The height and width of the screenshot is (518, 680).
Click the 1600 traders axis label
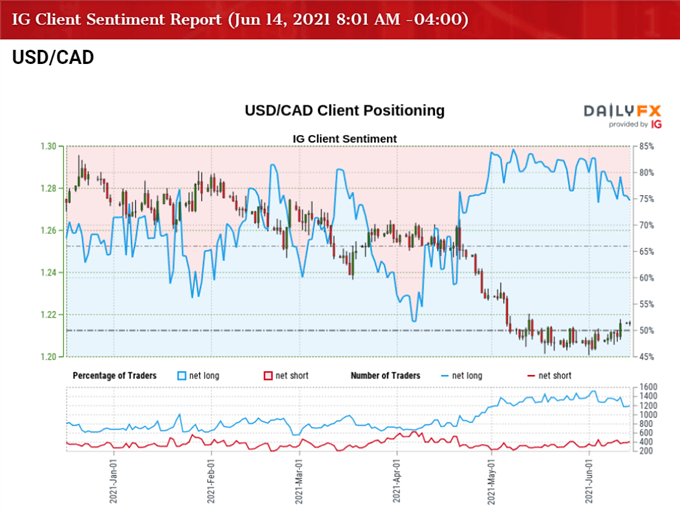(648, 387)
